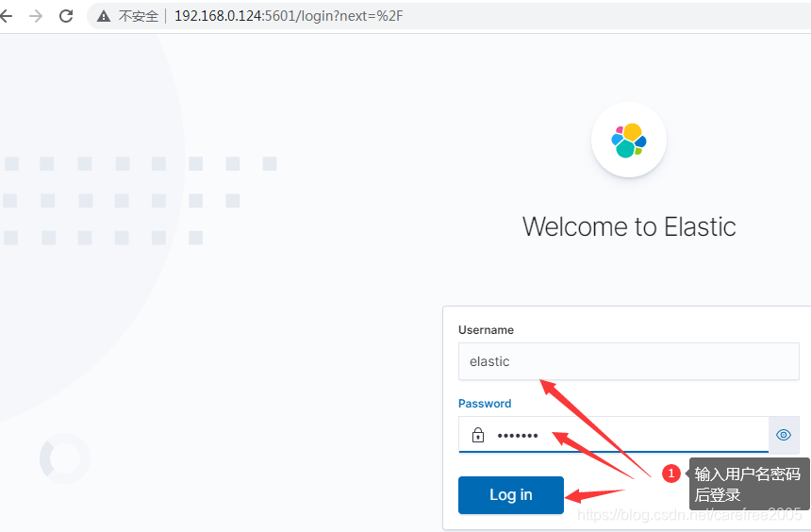Click the Log in button
Screen dimensions: 811x532
tap(510, 494)
